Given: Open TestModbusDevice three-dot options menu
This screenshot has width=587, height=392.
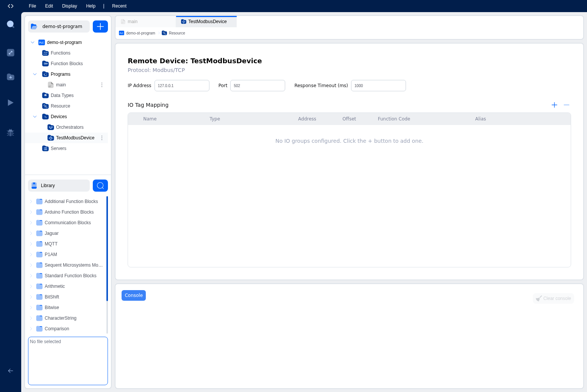Looking at the screenshot, I should (x=102, y=138).
